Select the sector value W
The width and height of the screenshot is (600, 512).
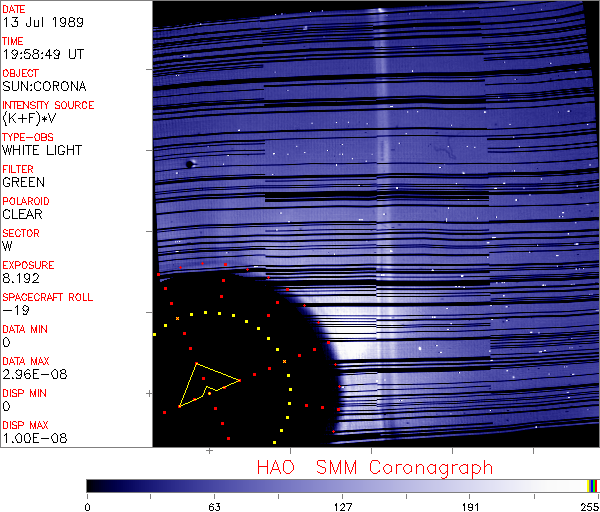7,246
